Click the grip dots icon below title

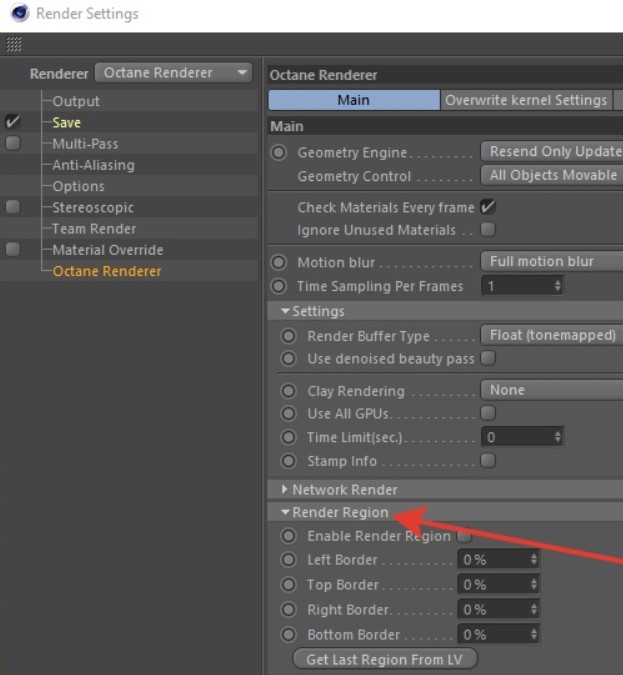[x=14, y=45]
